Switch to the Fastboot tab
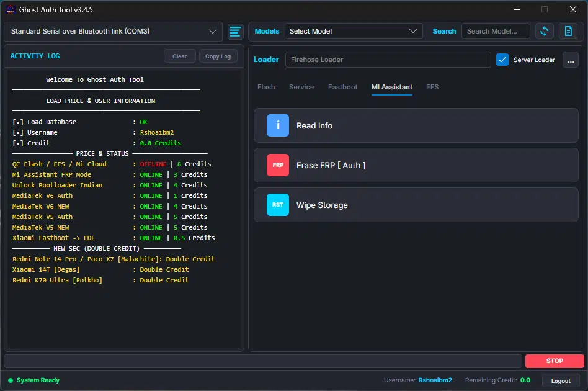This screenshot has width=588, height=391. pyautogui.click(x=342, y=87)
